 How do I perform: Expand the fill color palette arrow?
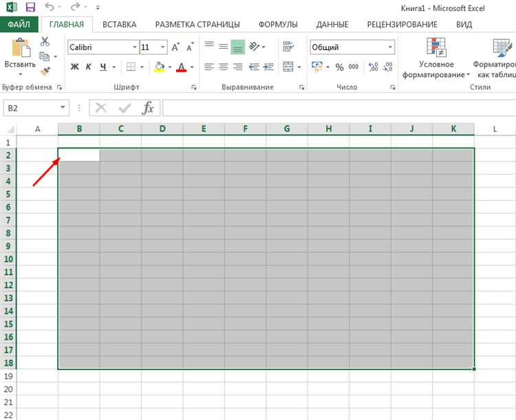click(170, 67)
